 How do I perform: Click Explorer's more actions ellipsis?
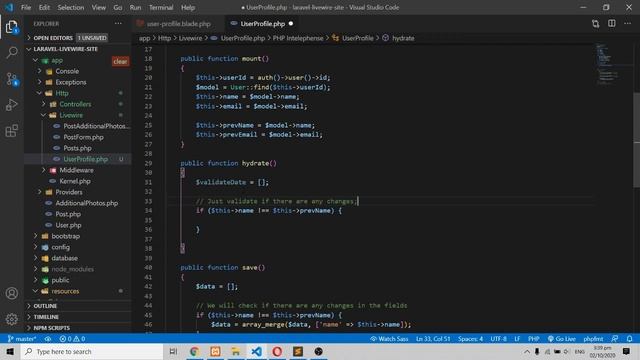(x=118, y=24)
